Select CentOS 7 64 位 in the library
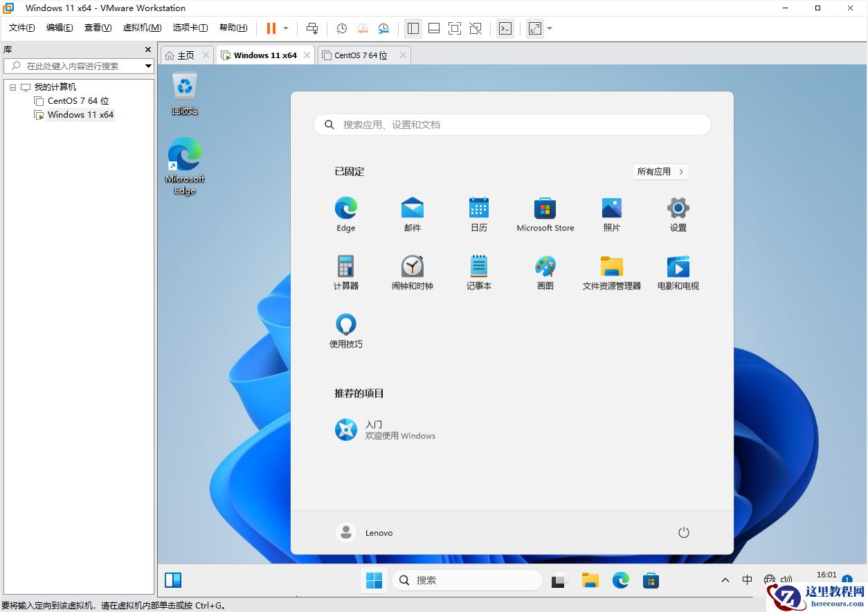 (x=78, y=100)
